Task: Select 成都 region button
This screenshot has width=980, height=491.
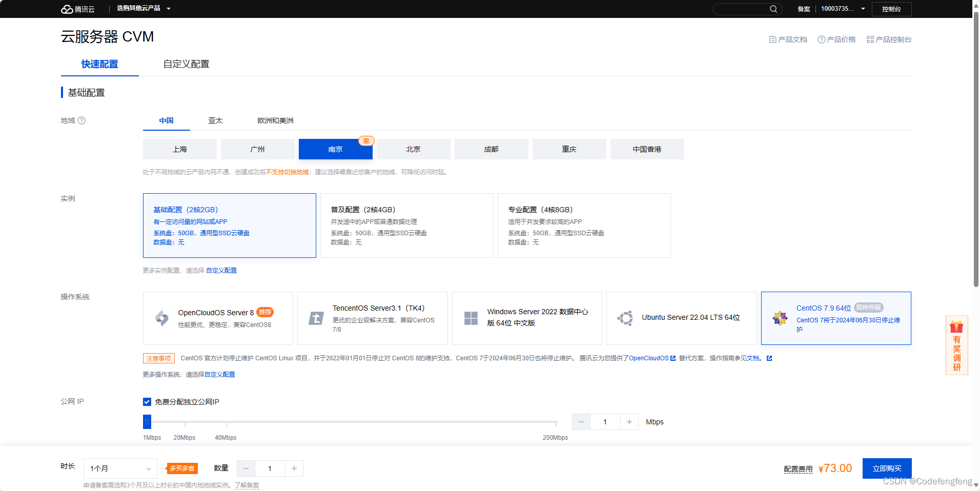Action: pyautogui.click(x=492, y=149)
